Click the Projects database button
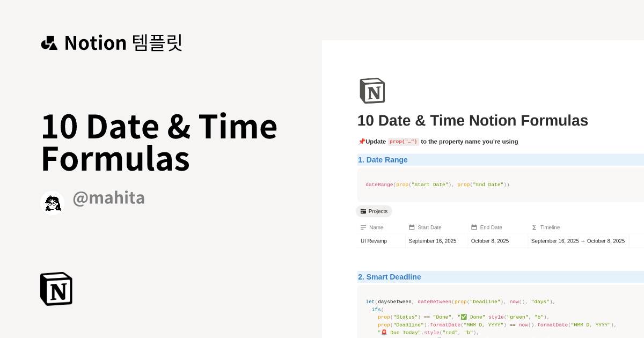This screenshot has height=338, width=644. tap(374, 211)
